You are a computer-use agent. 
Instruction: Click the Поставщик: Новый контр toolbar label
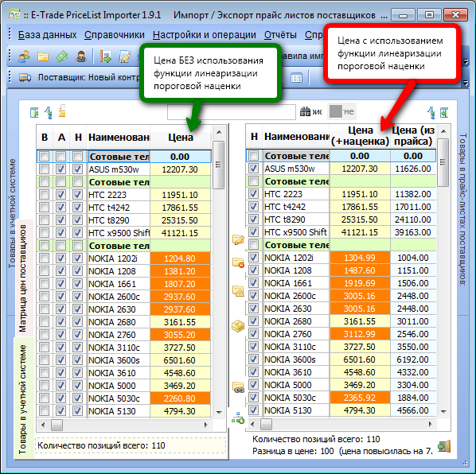(x=88, y=78)
